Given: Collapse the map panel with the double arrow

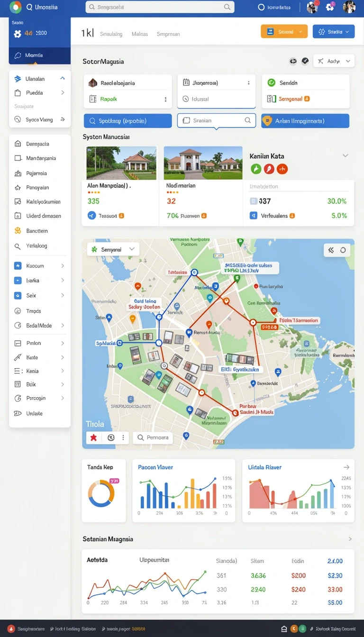Looking at the screenshot, I should pyautogui.click(x=331, y=250).
